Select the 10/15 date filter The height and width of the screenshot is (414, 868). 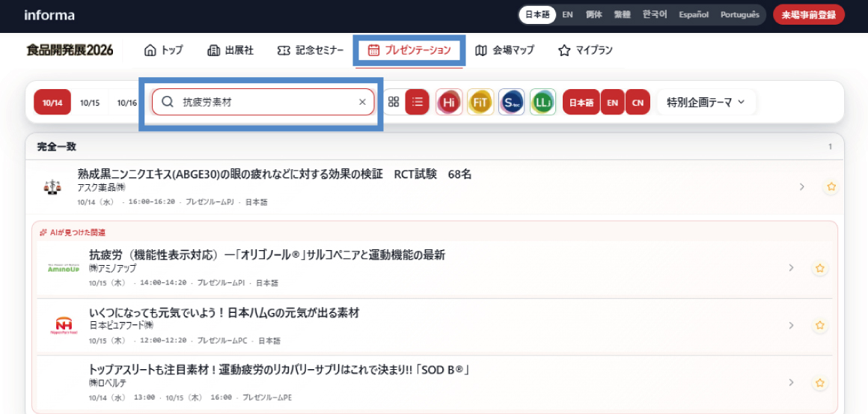click(x=90, y=103)
